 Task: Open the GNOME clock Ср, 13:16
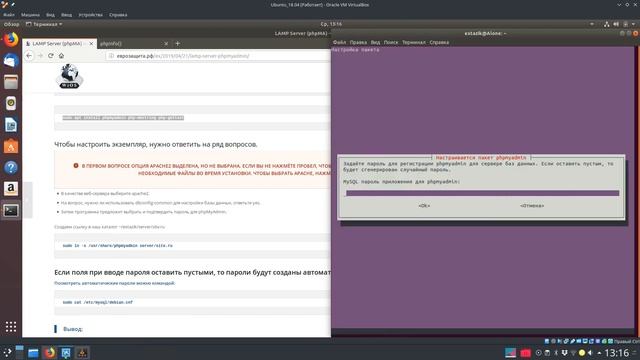click(331, 24)
